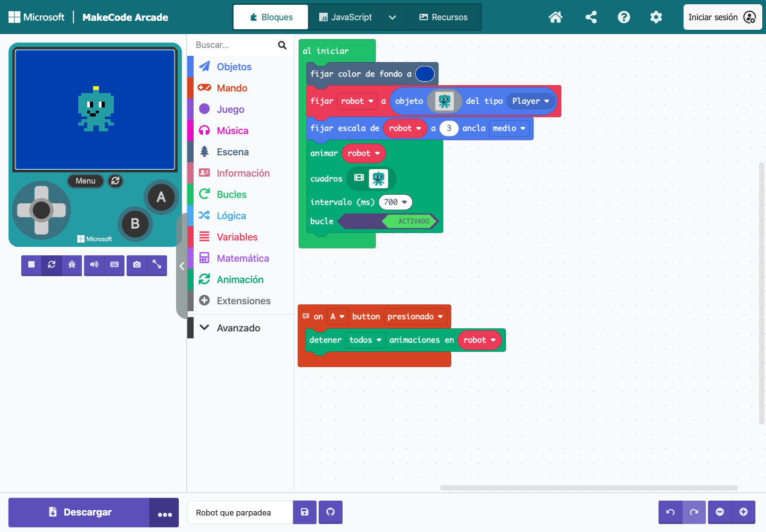
Task: Click the simulator Menu button
Action: click(85, 181)
